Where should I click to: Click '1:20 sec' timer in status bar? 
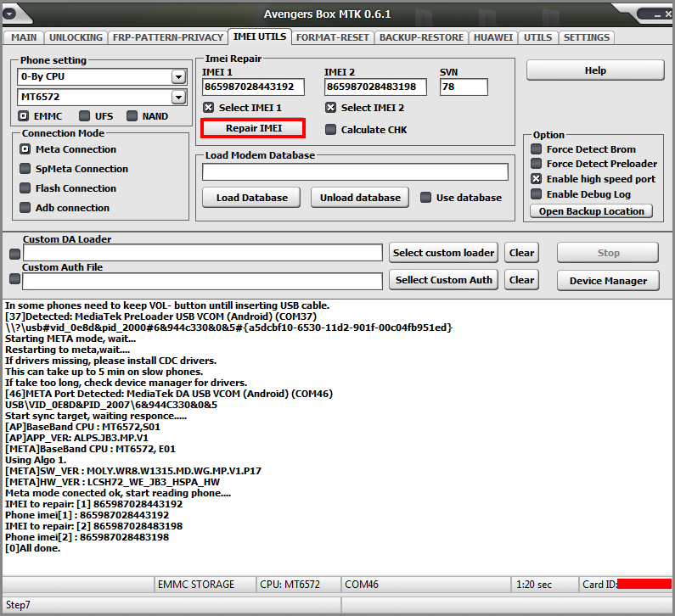[534, 584]
